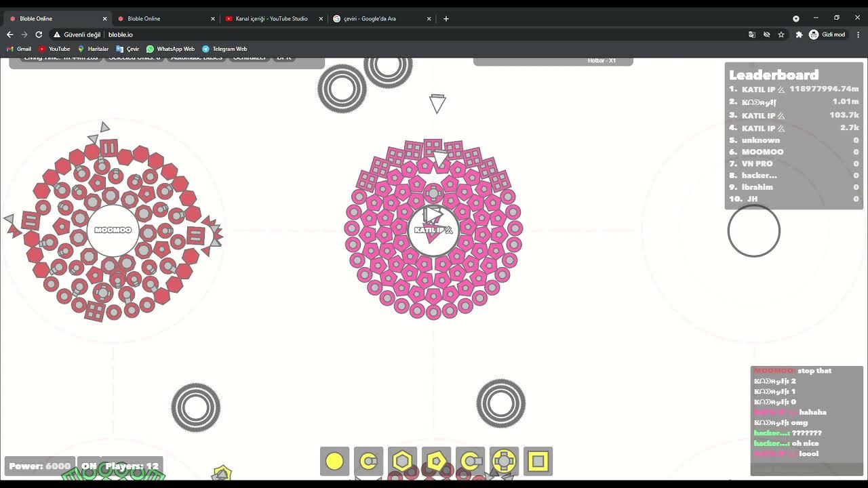Click the KATIL IP pink base center
The image size is (868, 488).
(x=433, y=230)
